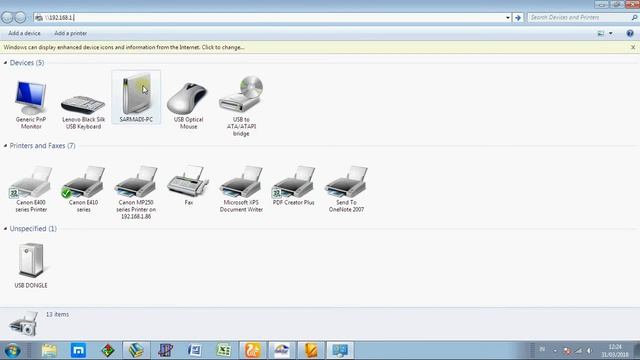This screenshot has height=360, width=640.
Task: Click the search magnifier icon
Action: (x=634, y=18)
